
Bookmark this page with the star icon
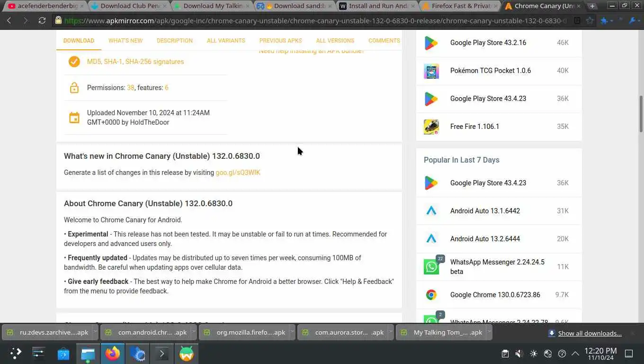(x=590, y=21)
